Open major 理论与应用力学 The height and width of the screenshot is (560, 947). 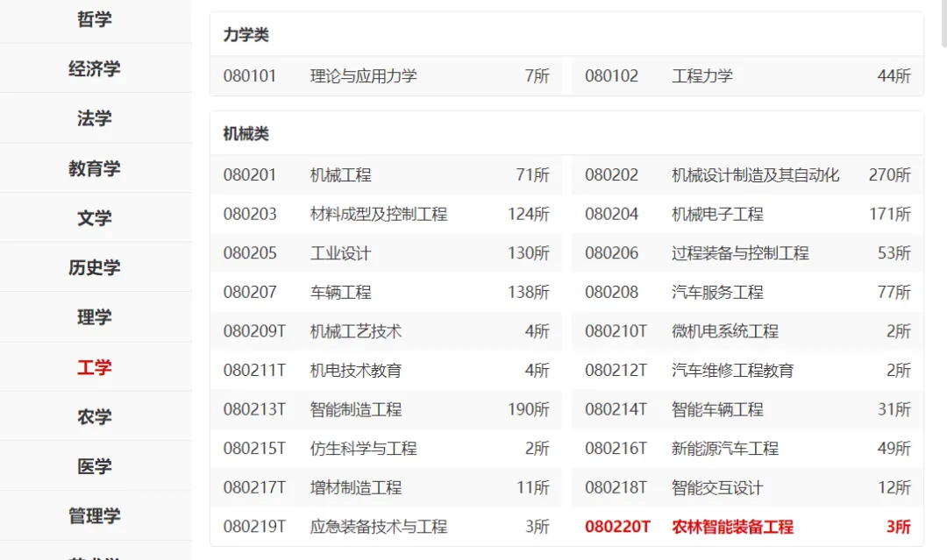(x=364, y=76)
